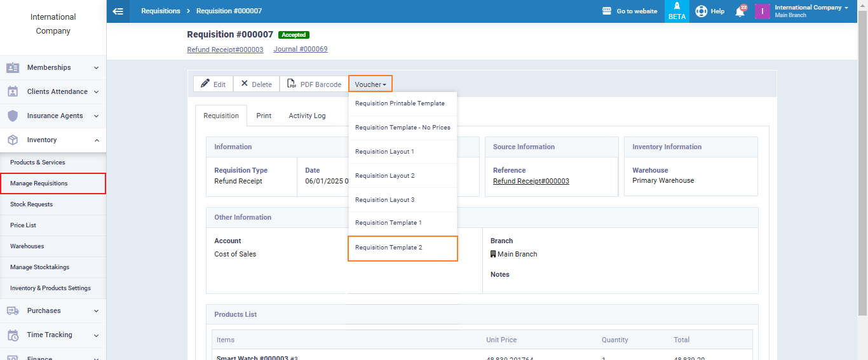868x360 pixels.
Task: Expand the Purchases sidebar section
Action: (x=96, y=311)
